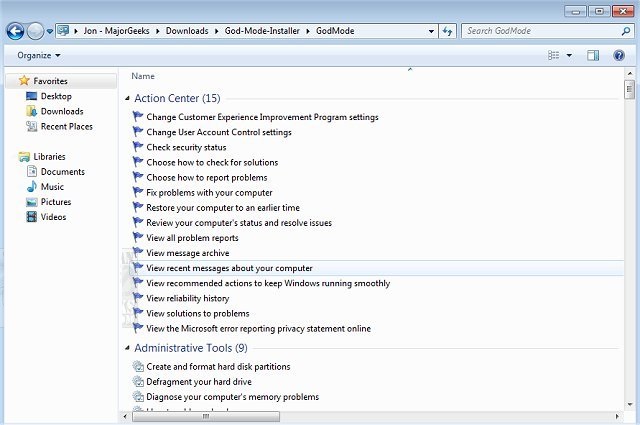Viewport: 640px width, 425px height.
Task: Click flag icon beside Choose how to report problems
Action: click(138, 177)
